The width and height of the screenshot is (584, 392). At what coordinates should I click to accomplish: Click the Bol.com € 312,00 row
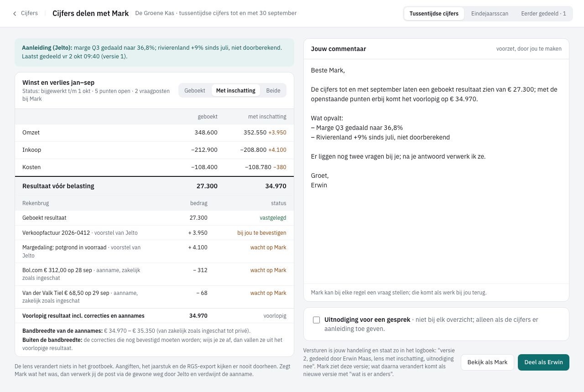[154, 274]
